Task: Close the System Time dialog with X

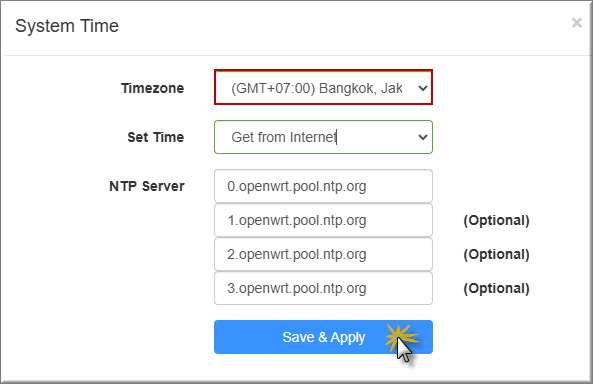Action: [576, 23]
